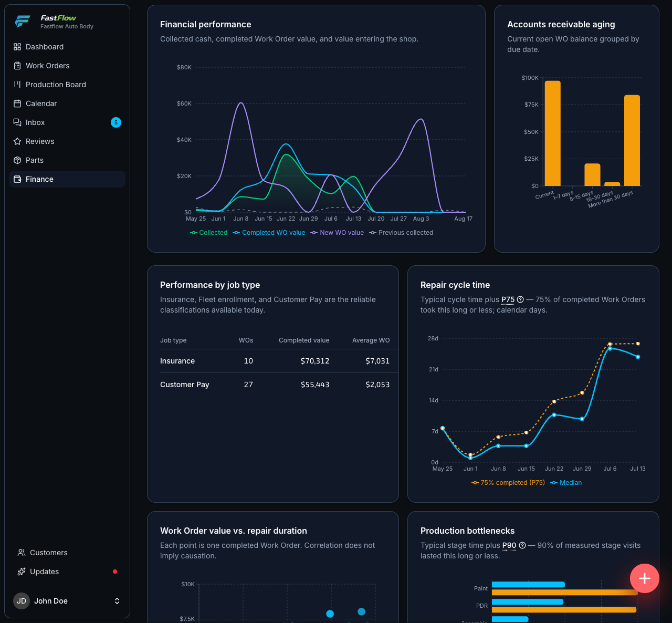
Task: Open Customers via the people icon
Action: (x=22, y=553)
